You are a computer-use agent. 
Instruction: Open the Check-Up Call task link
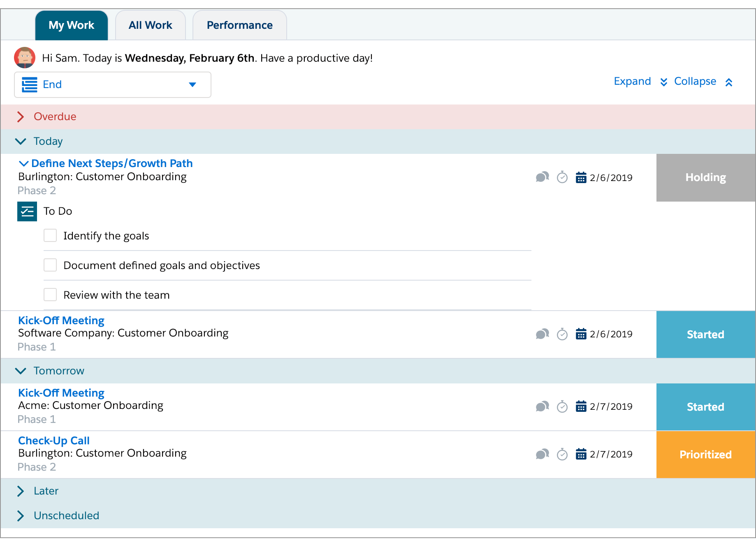pyautogui.click(x=54, y=441)
